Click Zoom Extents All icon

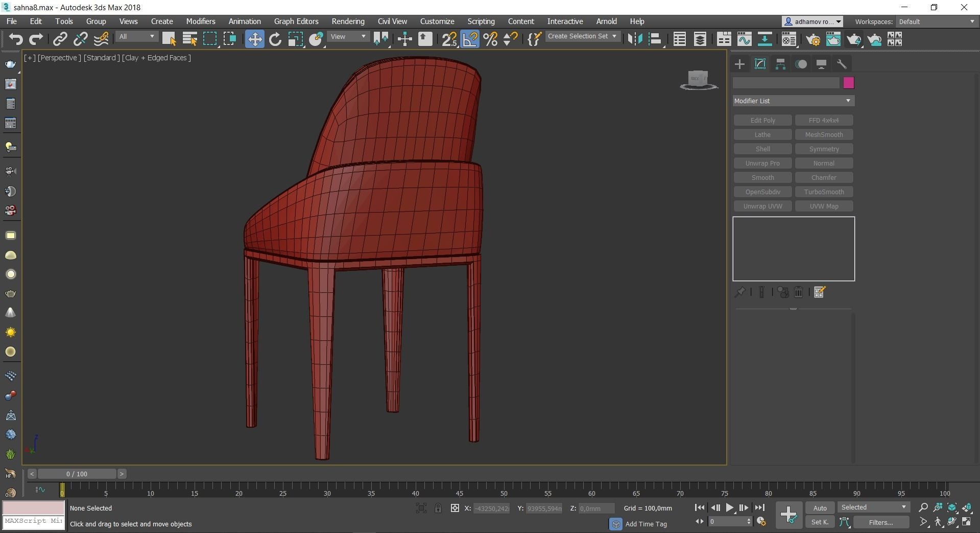point(967,507)
